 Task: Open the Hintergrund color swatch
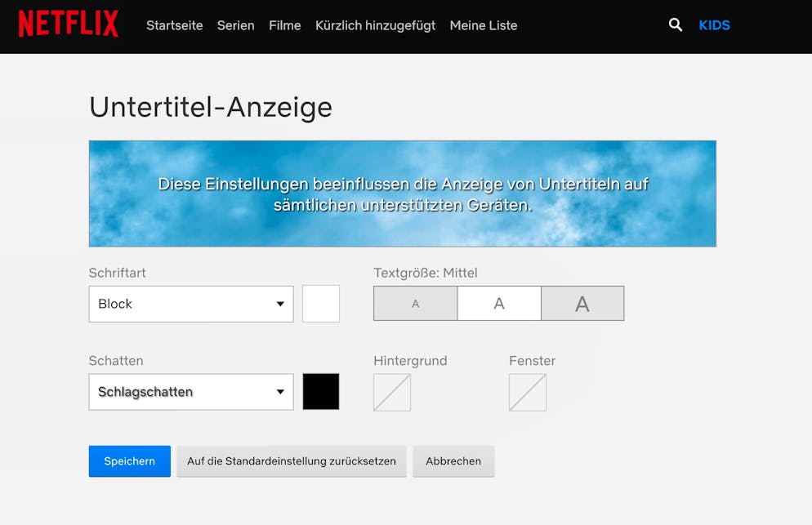pos(392,393)
